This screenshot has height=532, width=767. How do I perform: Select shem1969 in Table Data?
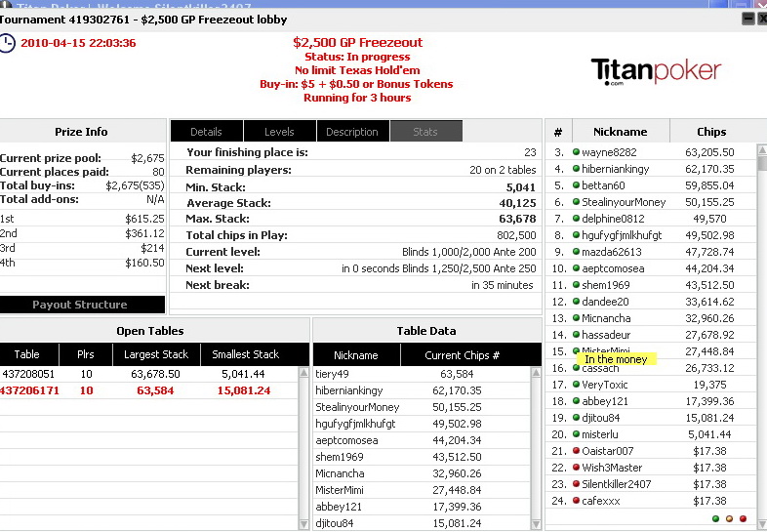[422, 457]
